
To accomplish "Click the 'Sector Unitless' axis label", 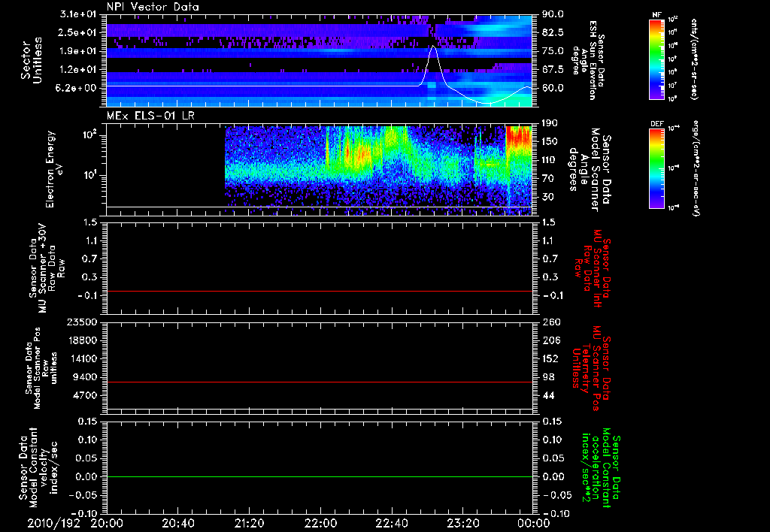I will (32, 60).
